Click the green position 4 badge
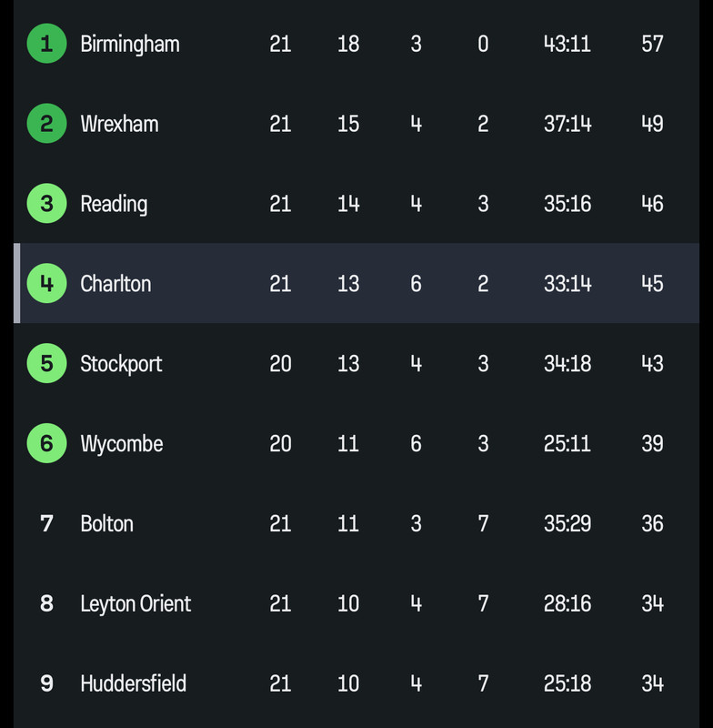713x728 pixels. pos(46,283)
